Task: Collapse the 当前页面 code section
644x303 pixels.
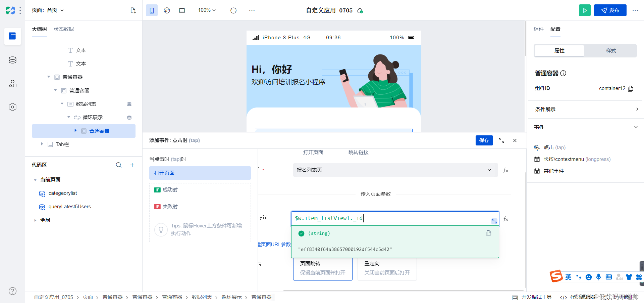Action: pyautogui.click(x=35, y=180)
